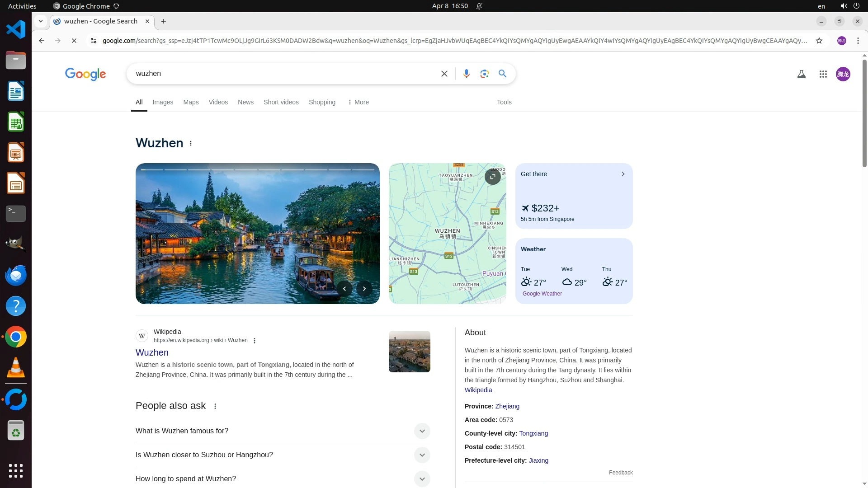Show previous photo in Wuzhen carousel
This screenshot has height=488, width=868.
click(x=344, y=289)
